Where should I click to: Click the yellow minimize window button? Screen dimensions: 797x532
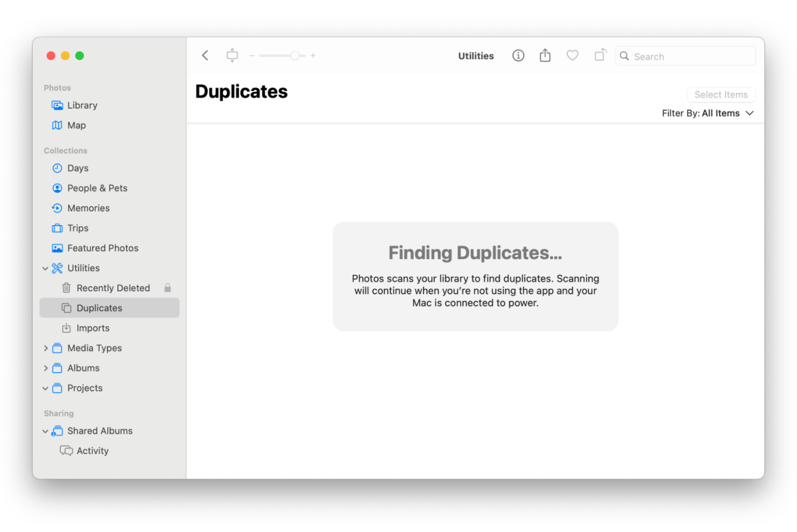coord(65,56)
